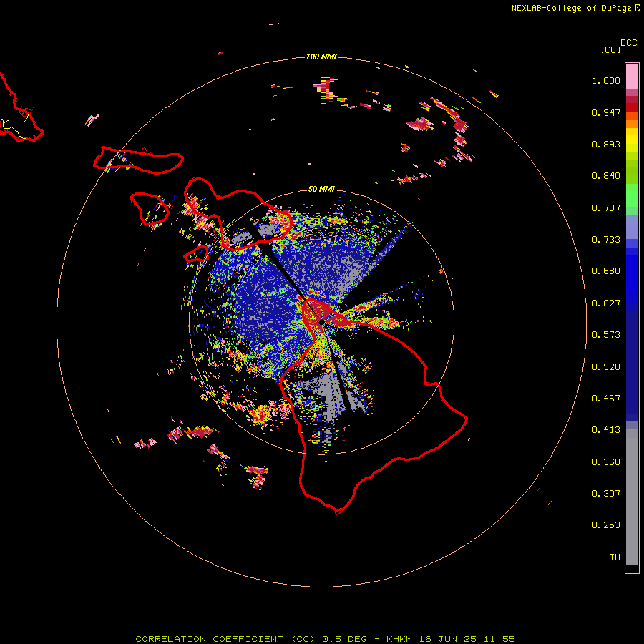Click the 0.467 scale value
644x644 pixels.
click(606, 399)
